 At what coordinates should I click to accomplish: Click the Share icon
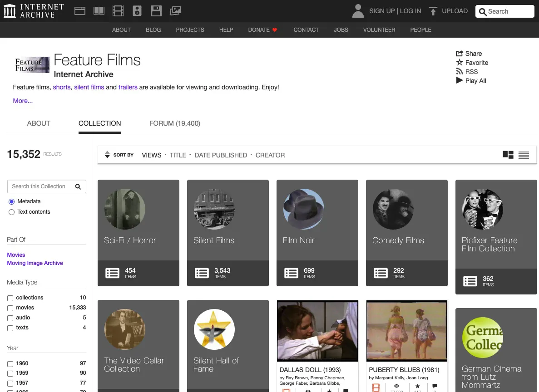tap(459, 53)
